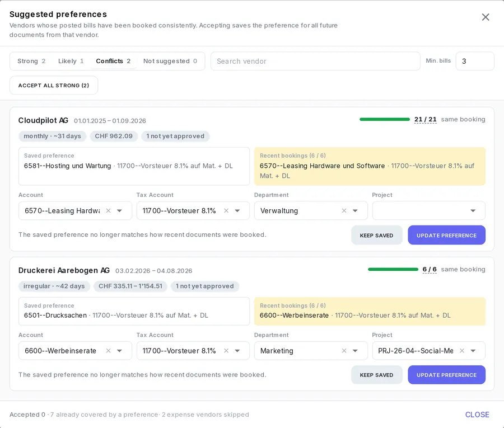
Task: Click the 'CHF 962.09' chip
Action: click(114, 136)
